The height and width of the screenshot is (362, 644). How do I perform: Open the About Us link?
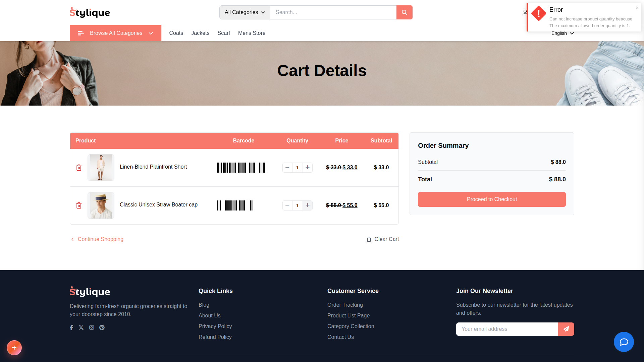tap(210, 316)
